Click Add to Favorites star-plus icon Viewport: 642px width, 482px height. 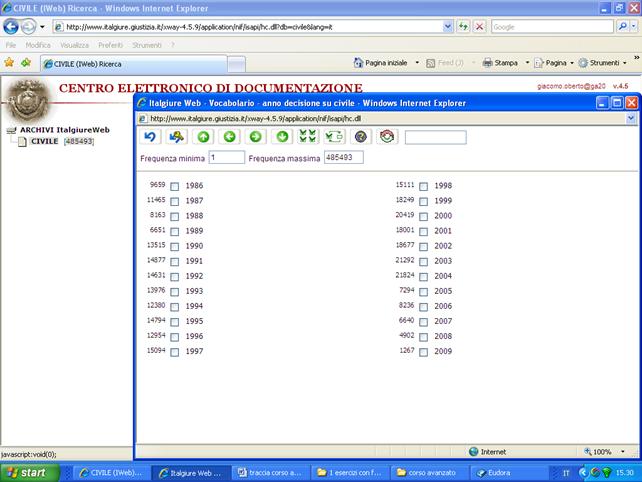[26, 63]
